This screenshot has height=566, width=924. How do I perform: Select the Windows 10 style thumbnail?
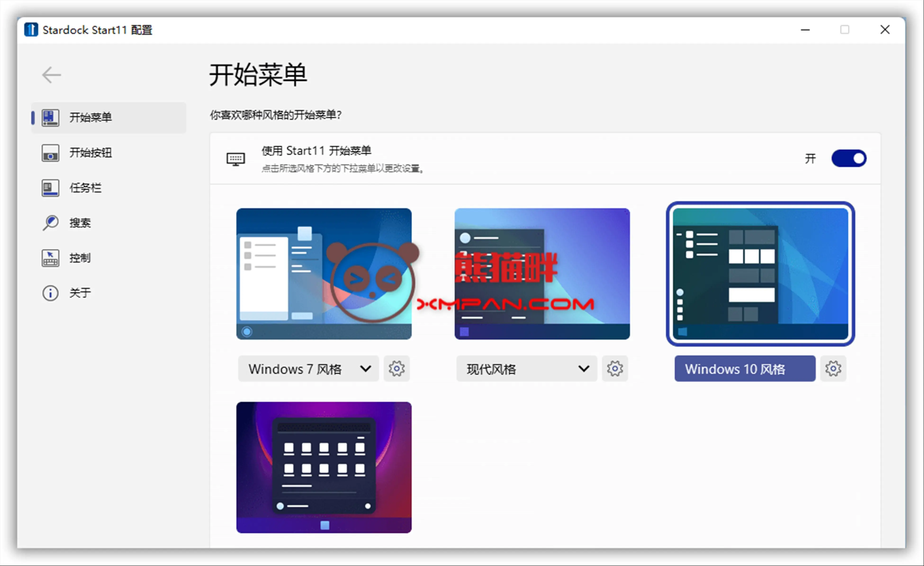(x=761, y=274)
